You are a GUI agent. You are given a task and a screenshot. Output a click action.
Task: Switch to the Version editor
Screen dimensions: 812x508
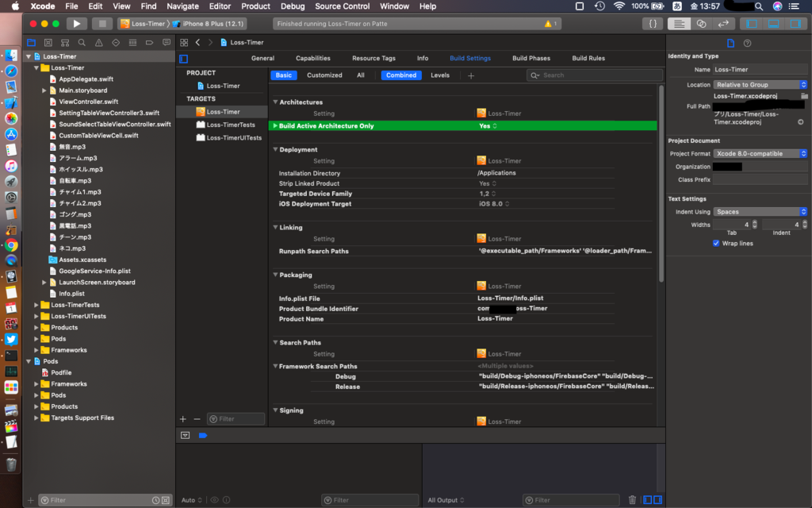point(723,23)
